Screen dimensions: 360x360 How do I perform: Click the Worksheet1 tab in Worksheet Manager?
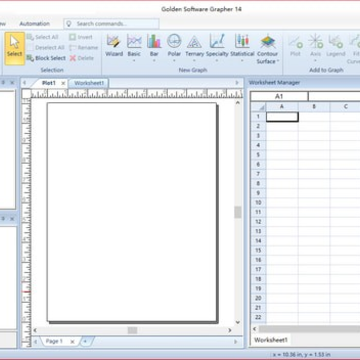click(270, 340)
